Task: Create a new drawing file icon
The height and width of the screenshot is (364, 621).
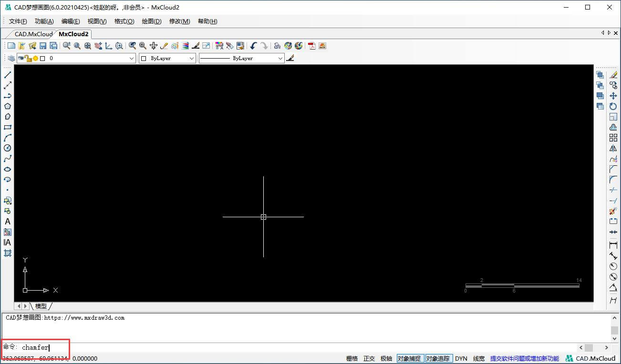Action: tap(11, 46)
